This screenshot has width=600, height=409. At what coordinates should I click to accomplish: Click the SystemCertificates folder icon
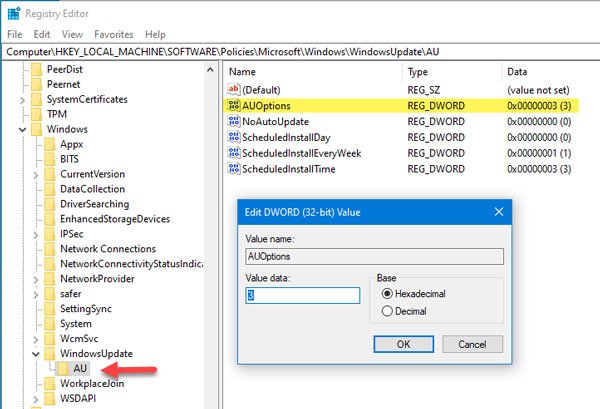click(36, 99)
